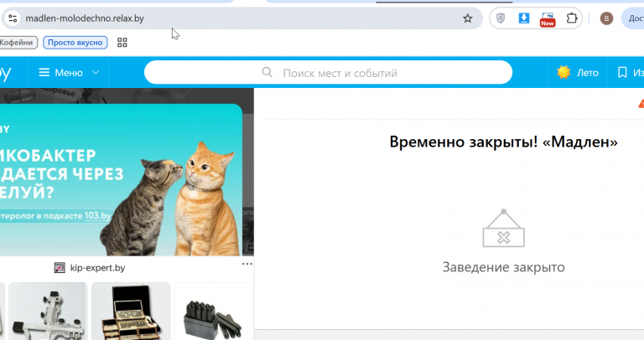Open the kip-expert.by advertiser link
This screenshot has width=644, height=340.
(97, 268)
